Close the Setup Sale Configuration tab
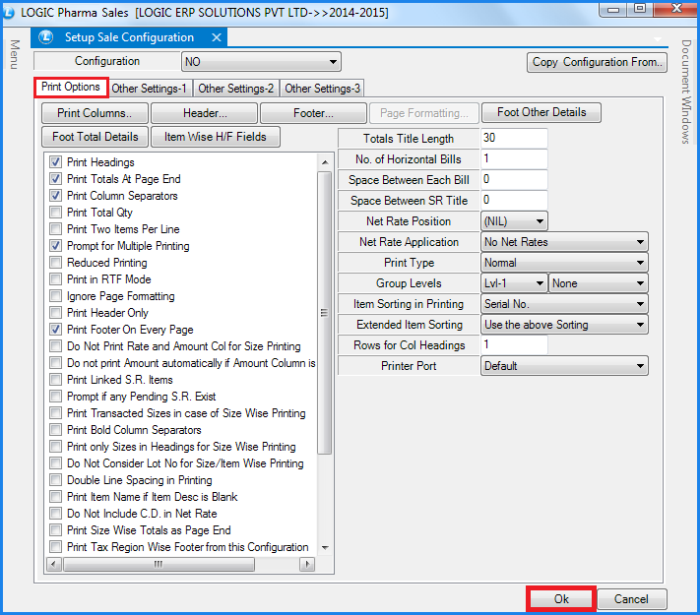The image size is (700, 615). click(217, 37)
